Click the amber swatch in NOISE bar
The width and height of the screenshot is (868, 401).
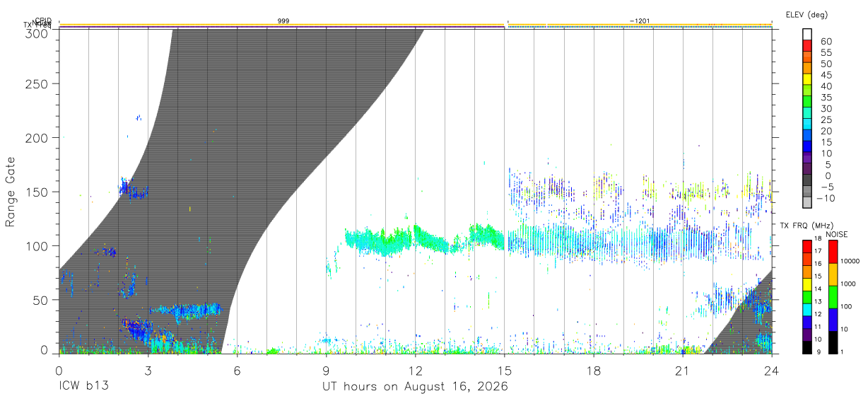(x=833, y=274)
